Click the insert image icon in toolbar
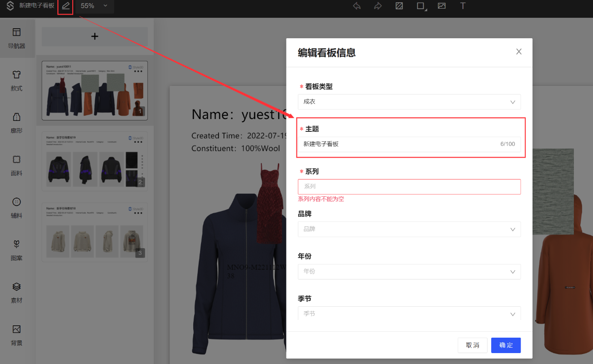 [442, 6]
